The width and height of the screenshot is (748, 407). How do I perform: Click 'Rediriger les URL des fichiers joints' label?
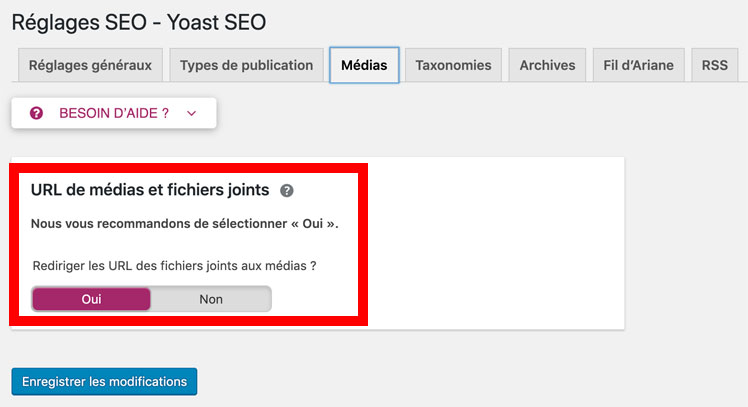pos(174,266)
